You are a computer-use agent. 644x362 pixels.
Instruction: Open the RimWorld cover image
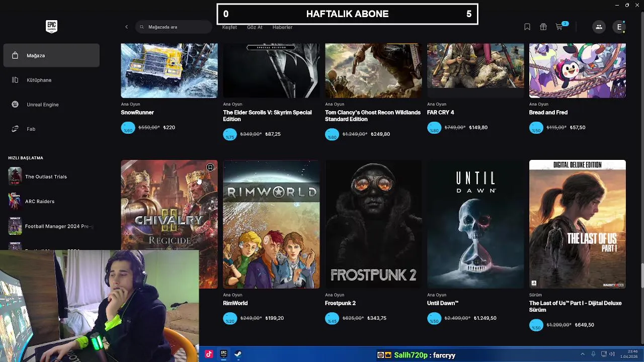[271, 224]
